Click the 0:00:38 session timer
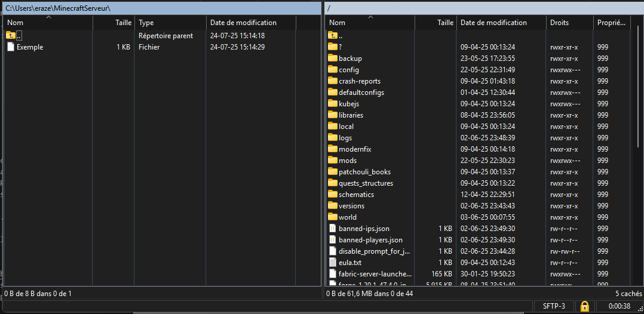This screenshot has width=644, height=314. pyautogui.click(x=618, y=306)
